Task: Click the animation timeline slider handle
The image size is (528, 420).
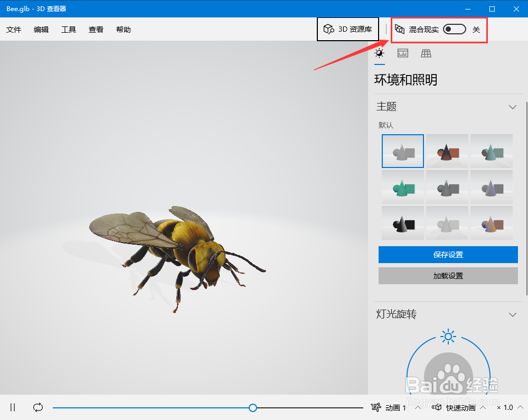Action: click(253, 408)
